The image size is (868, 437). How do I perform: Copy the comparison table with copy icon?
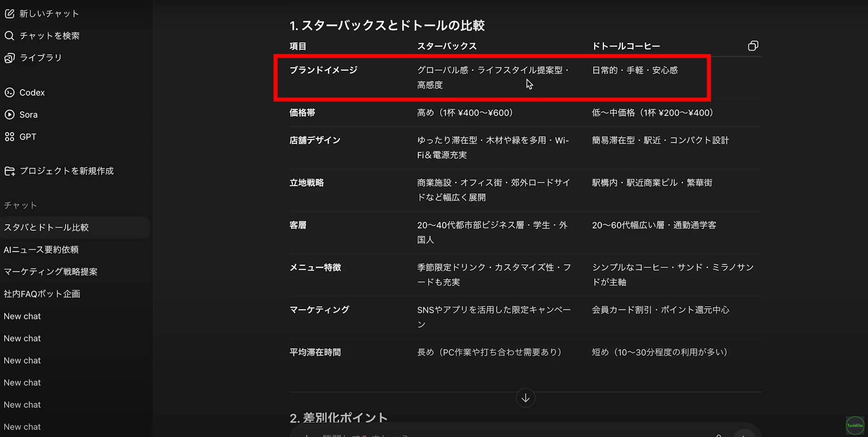coord(753,46)
